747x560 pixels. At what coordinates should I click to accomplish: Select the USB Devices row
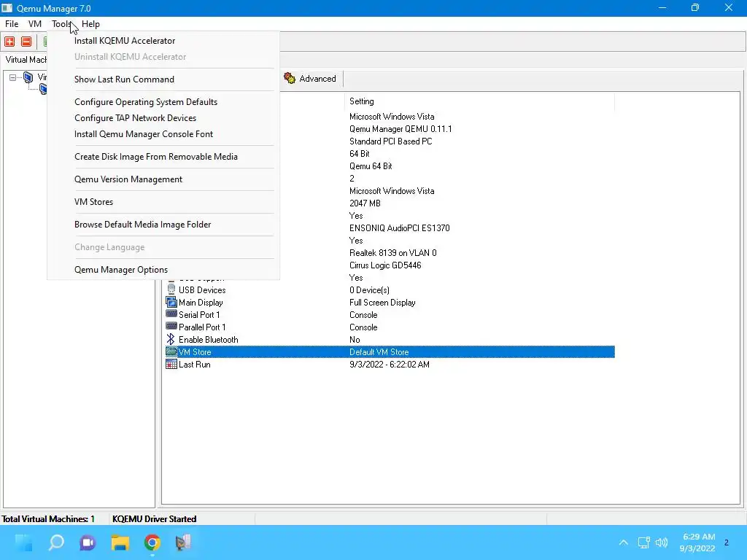click(390, 290)
